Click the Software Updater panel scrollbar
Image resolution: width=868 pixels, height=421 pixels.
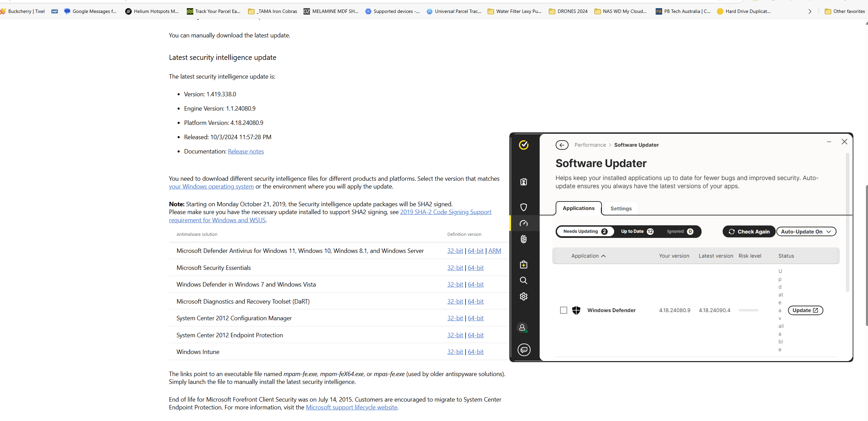pyautogui.click(x=847, y=222)
